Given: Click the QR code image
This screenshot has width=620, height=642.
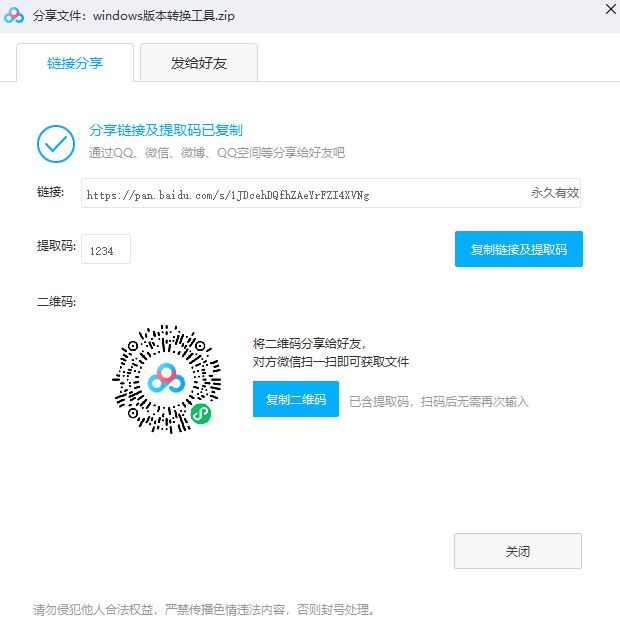Looking at the screenshot, I should pyautogui.click(x=167, y=379).
